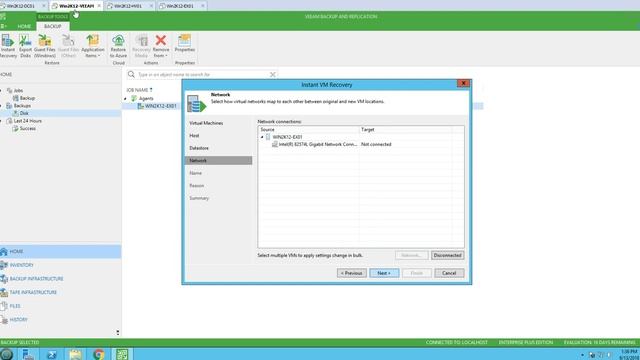Open the Remove from dropdown
The image size is (640, 360).
pyautogui.click(x=161, y=46)
